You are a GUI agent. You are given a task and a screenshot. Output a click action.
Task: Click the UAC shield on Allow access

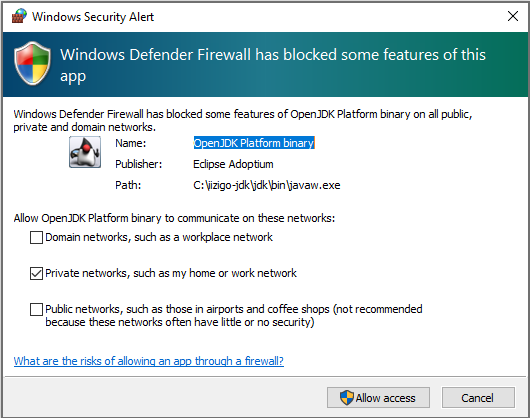(x=346, y=397)
